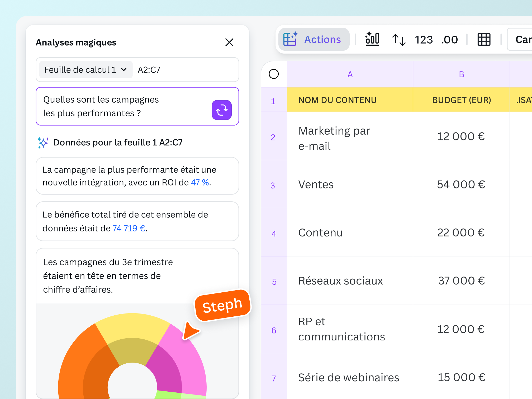Click the question prompt text box

(137, 106)
